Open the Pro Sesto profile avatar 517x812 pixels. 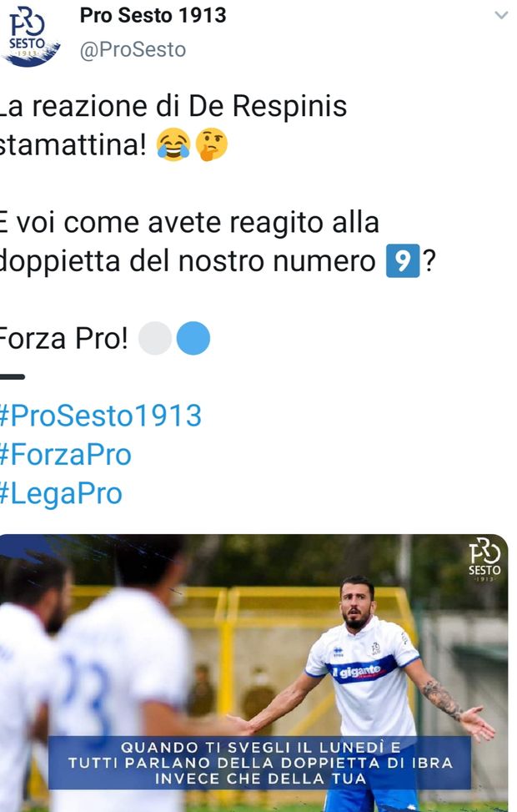31,36
